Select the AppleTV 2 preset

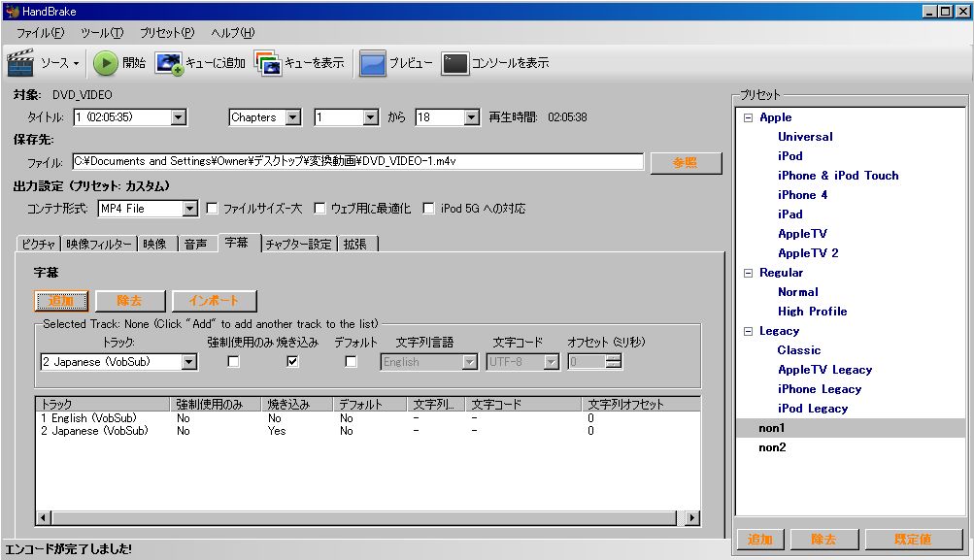click(808, 252)
